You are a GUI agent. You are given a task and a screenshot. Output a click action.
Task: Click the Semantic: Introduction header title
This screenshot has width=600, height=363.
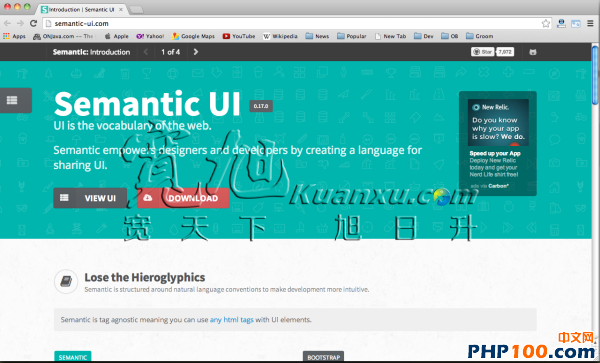coord(91,52)
